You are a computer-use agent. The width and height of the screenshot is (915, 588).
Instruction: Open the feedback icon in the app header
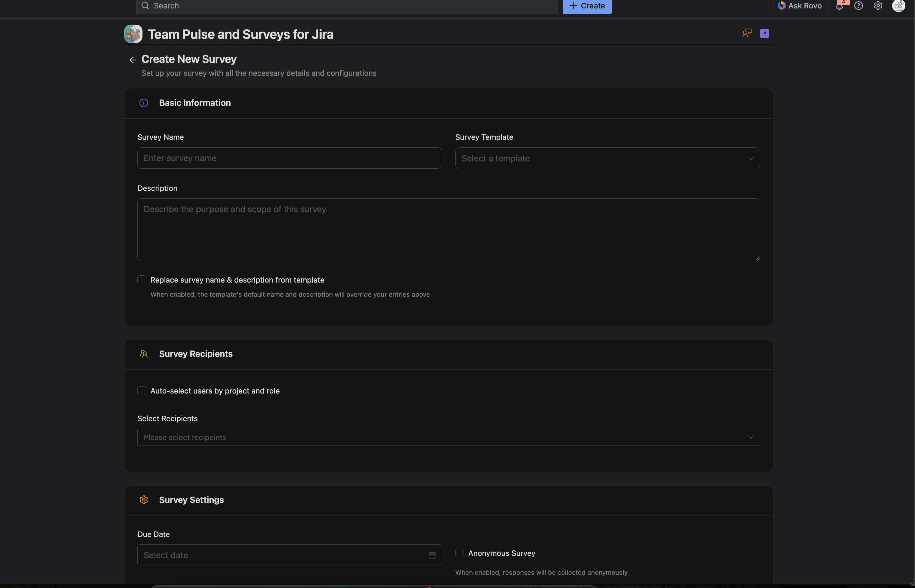pos(747,33)
